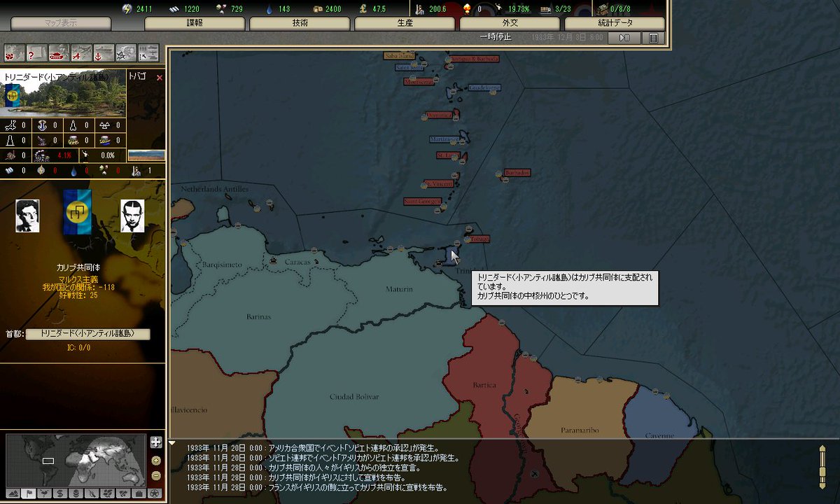Click the province naval base anchor icon
Viewport: 840px width, 504px height.
41,126
